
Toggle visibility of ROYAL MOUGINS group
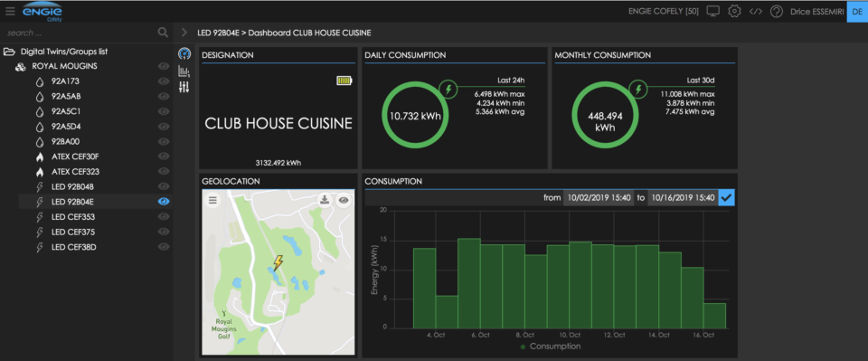164,66
